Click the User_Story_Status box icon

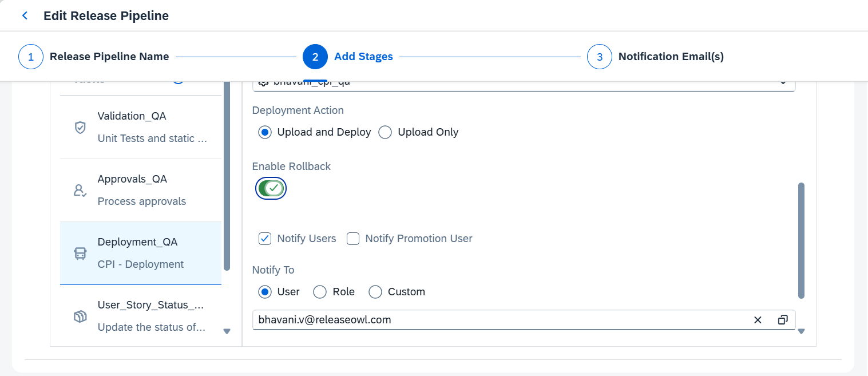pos(81,316)
